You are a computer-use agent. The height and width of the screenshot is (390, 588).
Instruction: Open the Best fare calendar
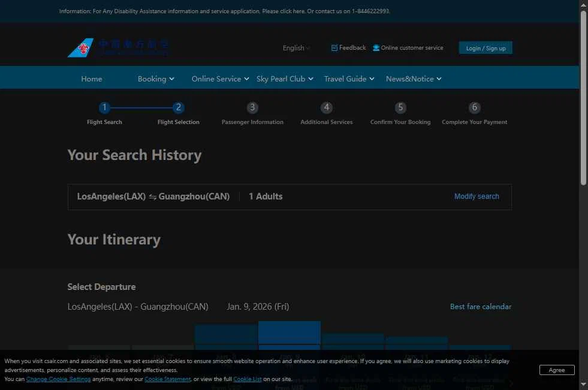(x=480, y=307)
